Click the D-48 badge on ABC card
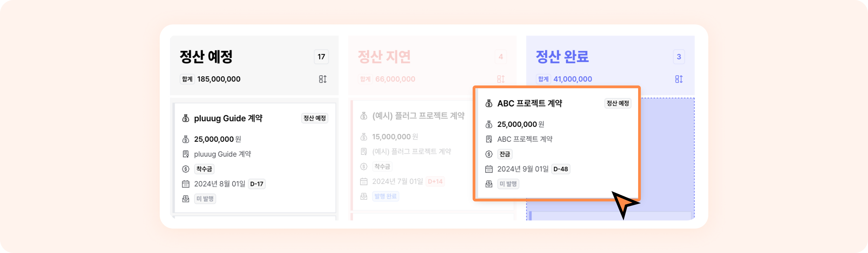 (x=560, y=169)
